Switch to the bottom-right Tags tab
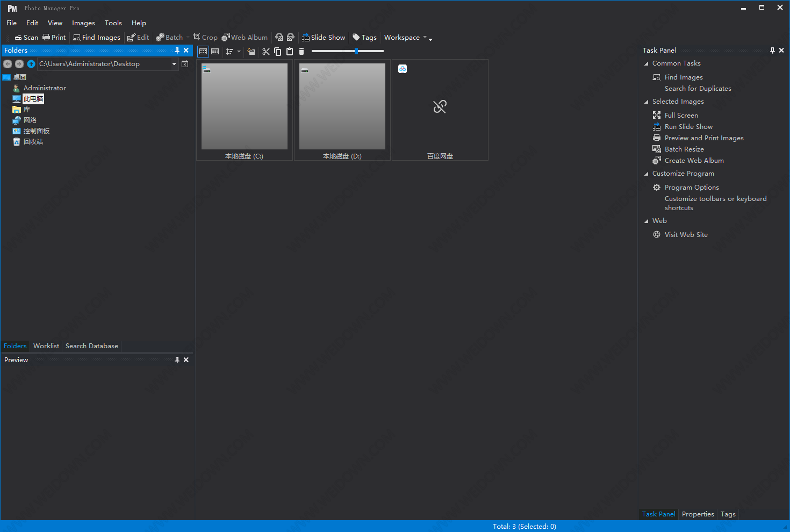Image resolution: width=790 pixels, height=532 pixels. pos(728,514)
